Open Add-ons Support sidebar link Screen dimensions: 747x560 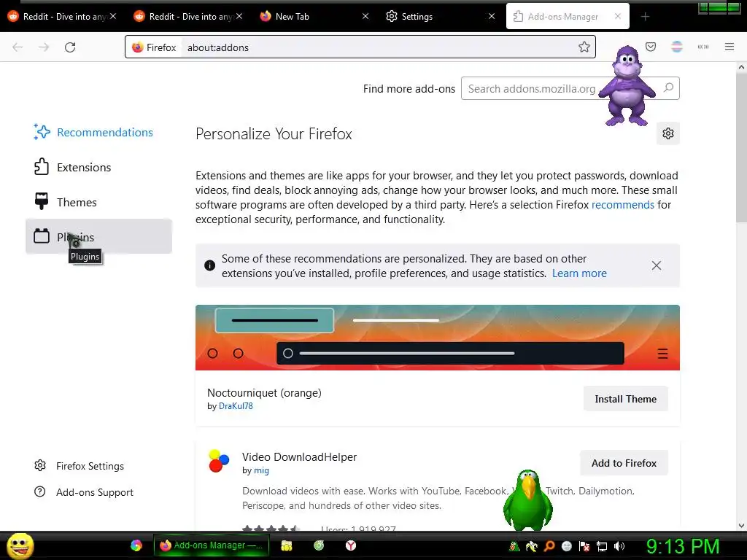click(84, 492)
